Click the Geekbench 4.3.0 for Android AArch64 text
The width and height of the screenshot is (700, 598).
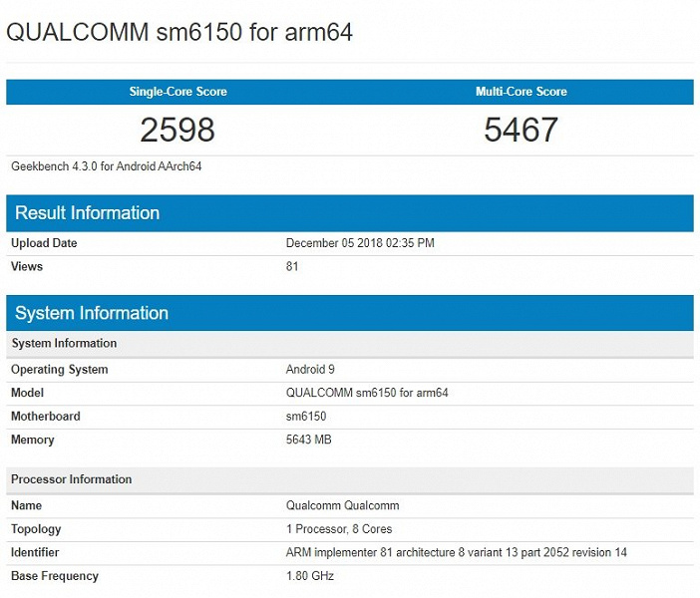(107, 166)
